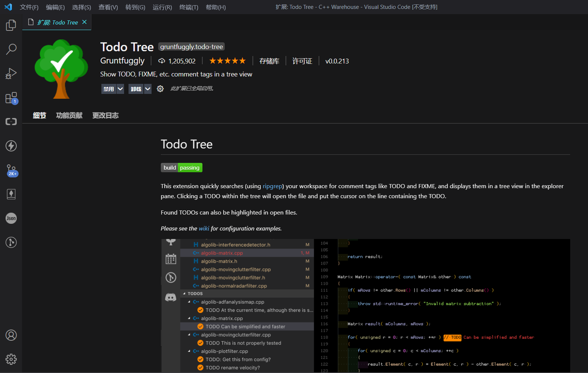588x373 pixels.
Task: Open the 查看(V) menu
Action: click(108, 7)
